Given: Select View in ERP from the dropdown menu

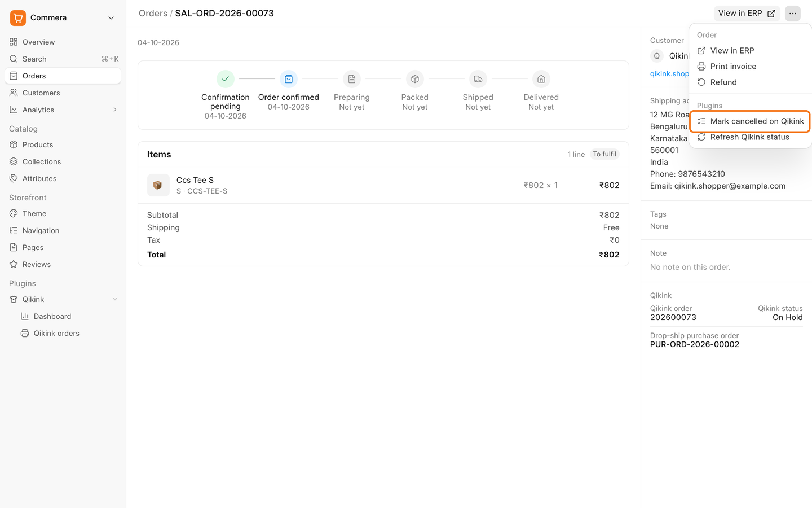Looking at the screenshot, I should 750,50.
